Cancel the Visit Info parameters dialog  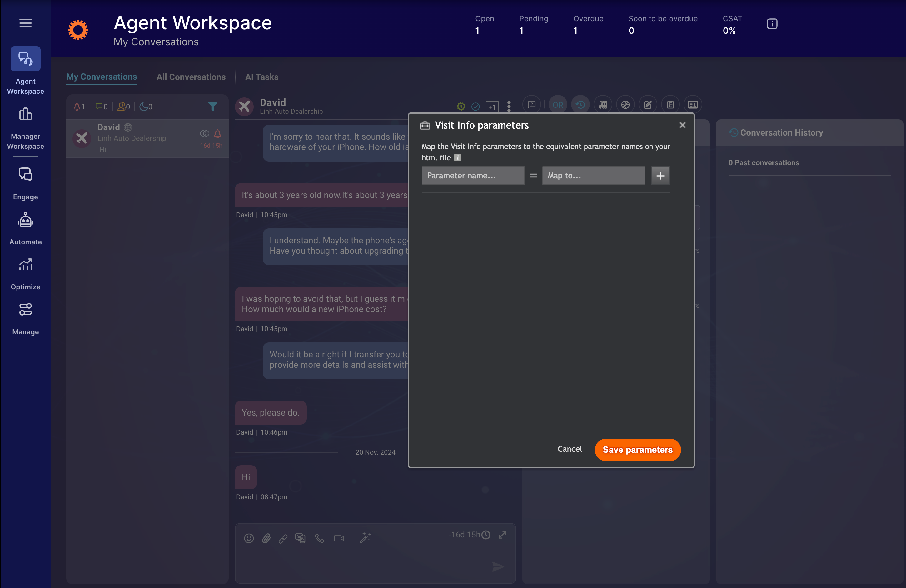(570, 449)
